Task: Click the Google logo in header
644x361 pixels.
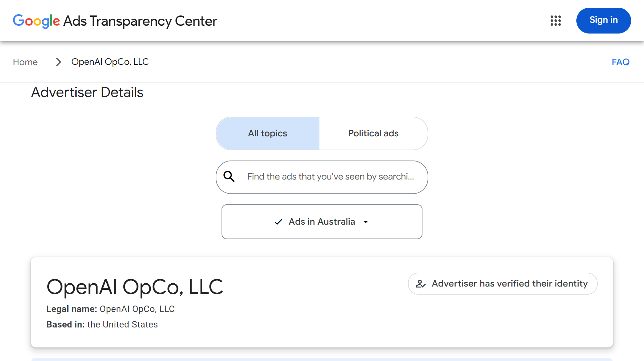Action: 36,21
